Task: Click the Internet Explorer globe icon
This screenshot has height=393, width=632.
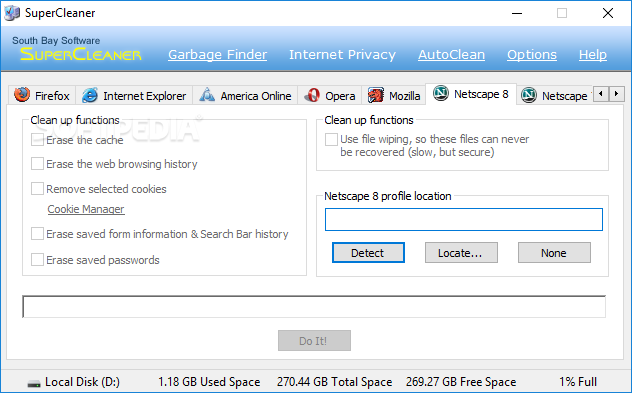Action: 89,96
